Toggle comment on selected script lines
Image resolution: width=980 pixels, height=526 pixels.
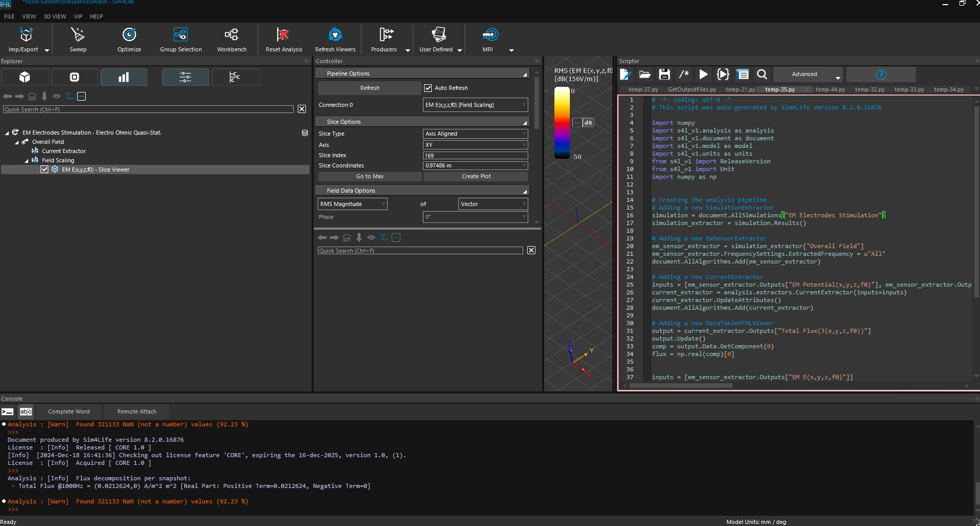(684, 74)
